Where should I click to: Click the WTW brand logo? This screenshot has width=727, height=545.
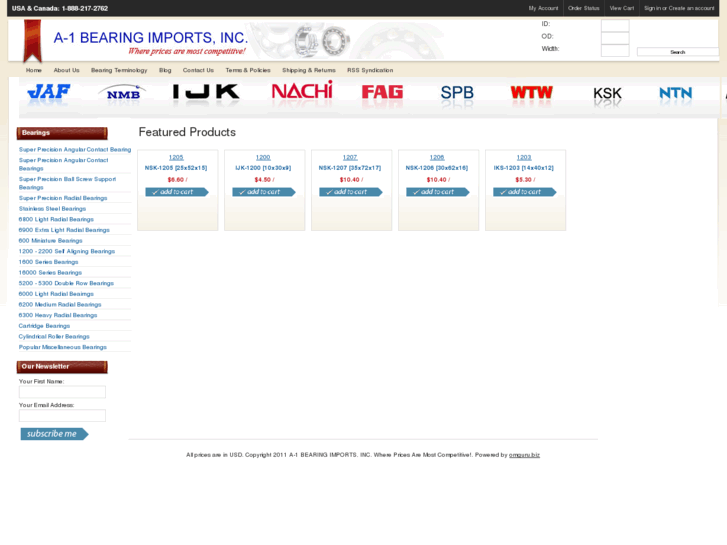(531, 92)
